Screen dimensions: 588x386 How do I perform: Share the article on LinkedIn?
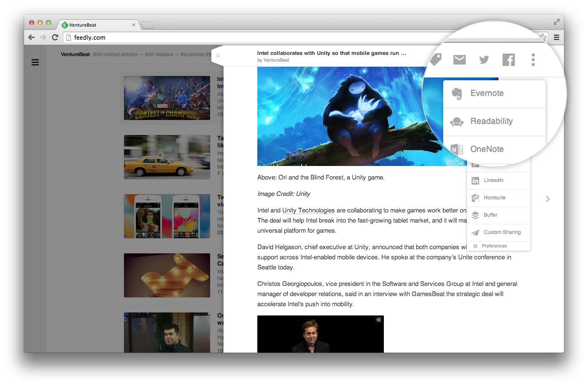493,180
